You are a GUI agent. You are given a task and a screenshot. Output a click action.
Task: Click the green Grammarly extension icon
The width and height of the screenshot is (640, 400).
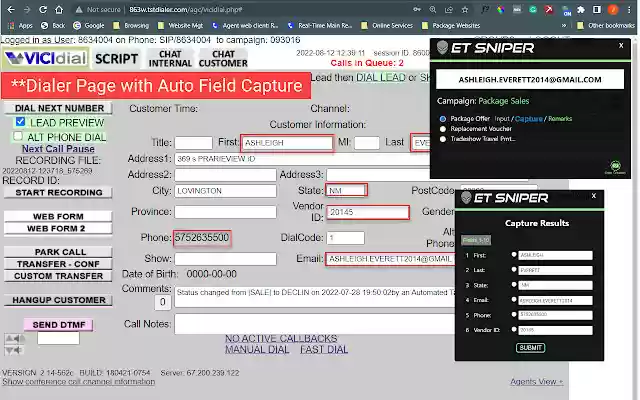533,9
